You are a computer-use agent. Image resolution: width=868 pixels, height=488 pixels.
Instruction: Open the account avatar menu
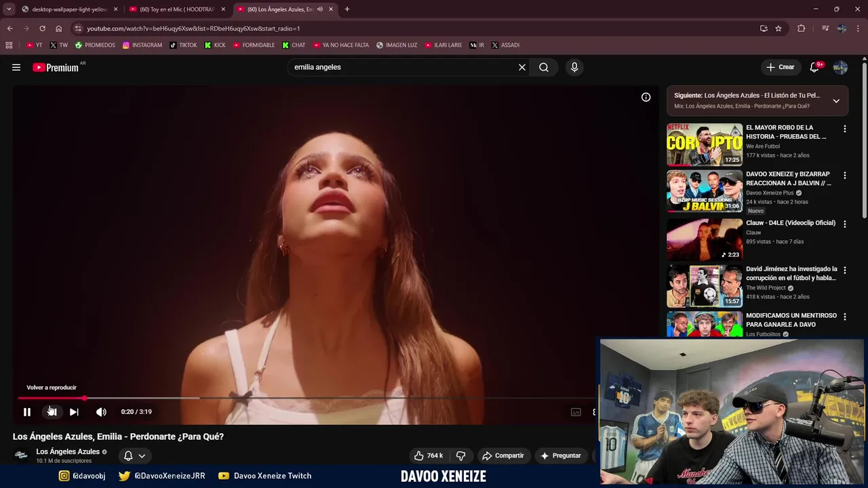click(840, 67)
